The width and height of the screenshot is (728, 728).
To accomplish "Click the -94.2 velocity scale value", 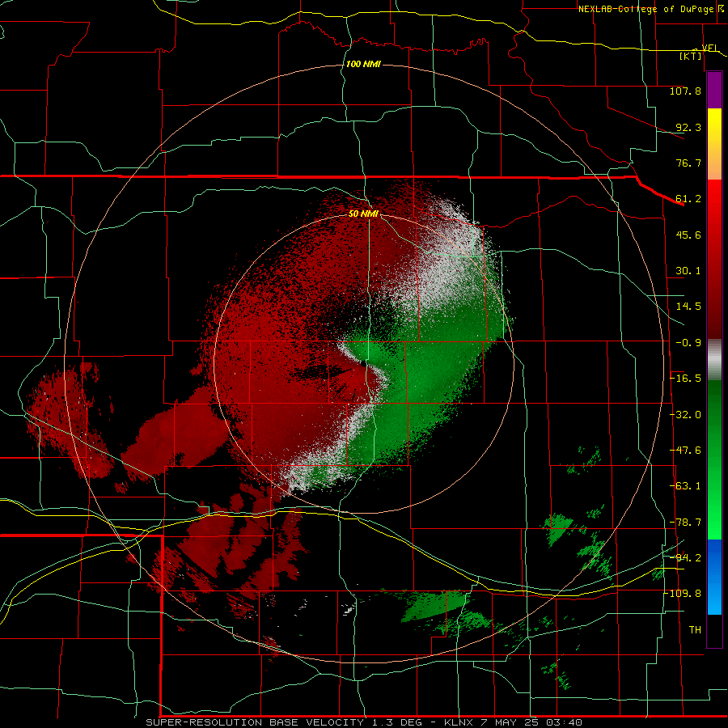I will tap(685, 557).
